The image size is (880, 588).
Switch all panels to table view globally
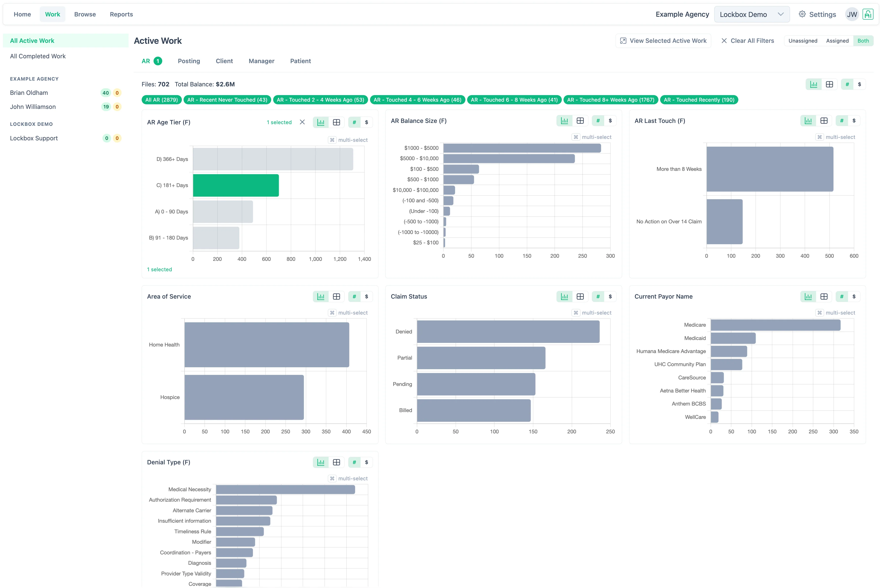point(829,84)
